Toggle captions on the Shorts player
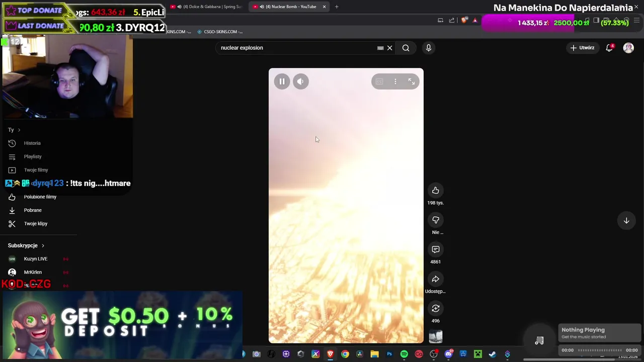 pos(379,81)
